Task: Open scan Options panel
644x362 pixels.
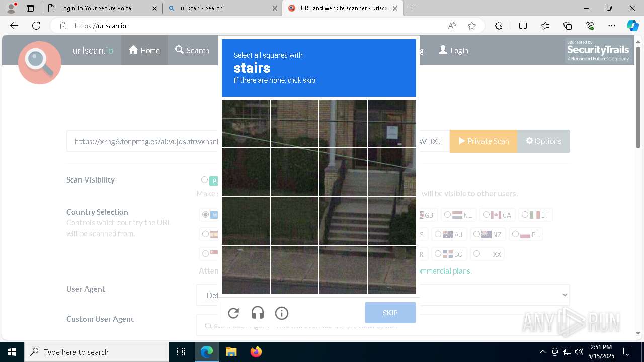Action: (543, 141)
